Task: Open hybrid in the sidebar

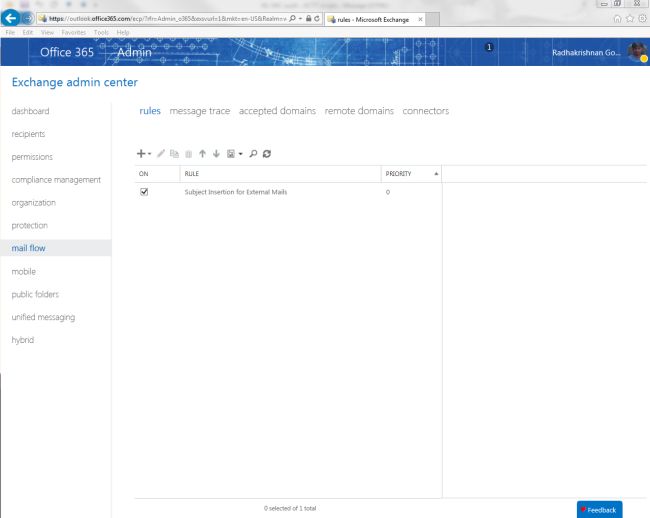Action: click(x=23, y=340)
